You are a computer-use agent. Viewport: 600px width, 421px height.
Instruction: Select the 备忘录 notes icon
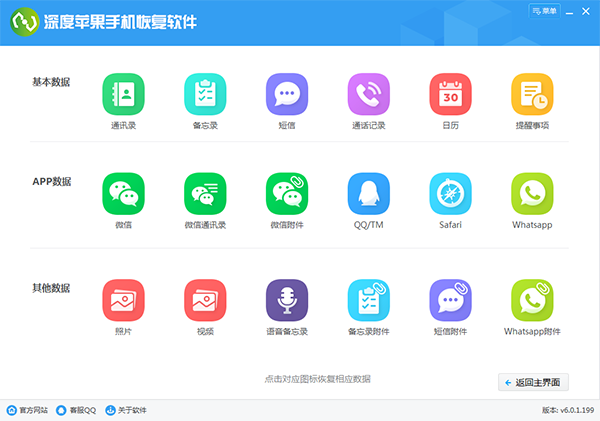(x=205, y=94)
